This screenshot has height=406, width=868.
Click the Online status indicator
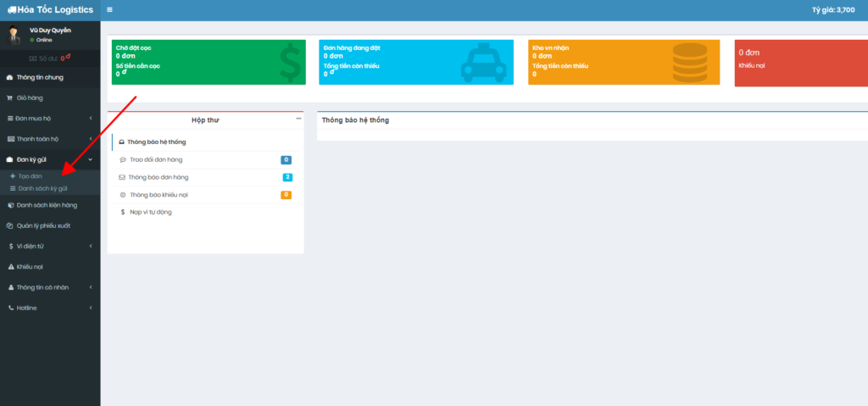pyautogui.click(x=41, y=40)
